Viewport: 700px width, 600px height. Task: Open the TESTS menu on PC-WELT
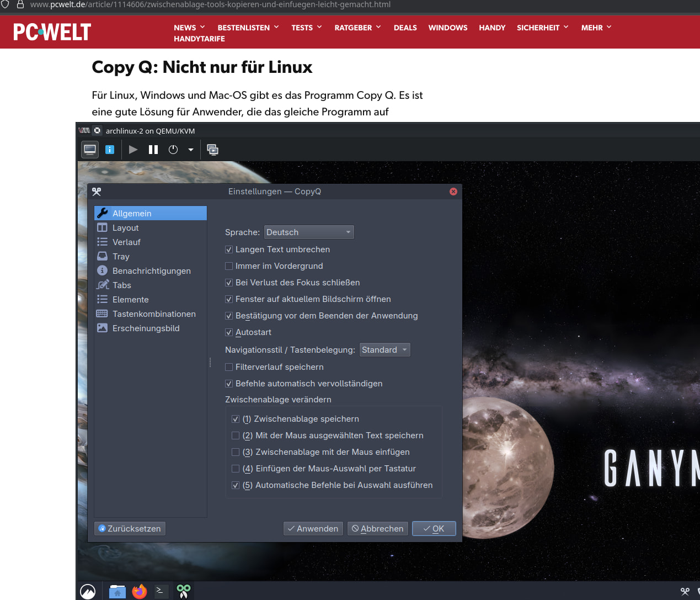point(306,28)
